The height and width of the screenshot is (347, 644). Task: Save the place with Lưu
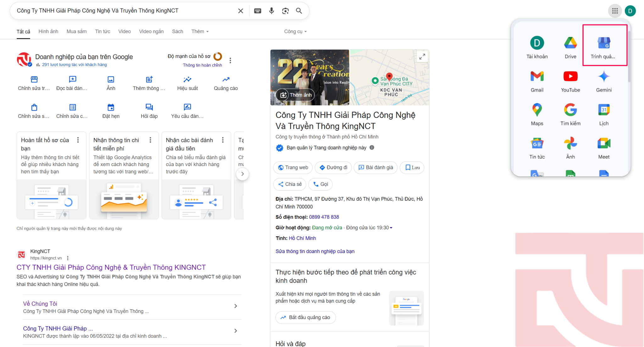[412, 167]
